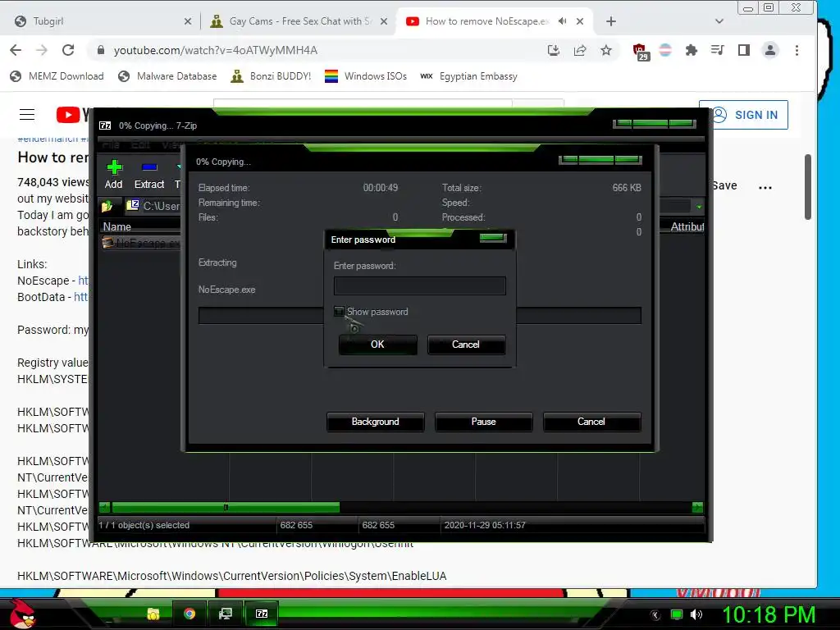Open the media controls icon
The height and width of the screenshot is (630, 840).
click(717, 50)
